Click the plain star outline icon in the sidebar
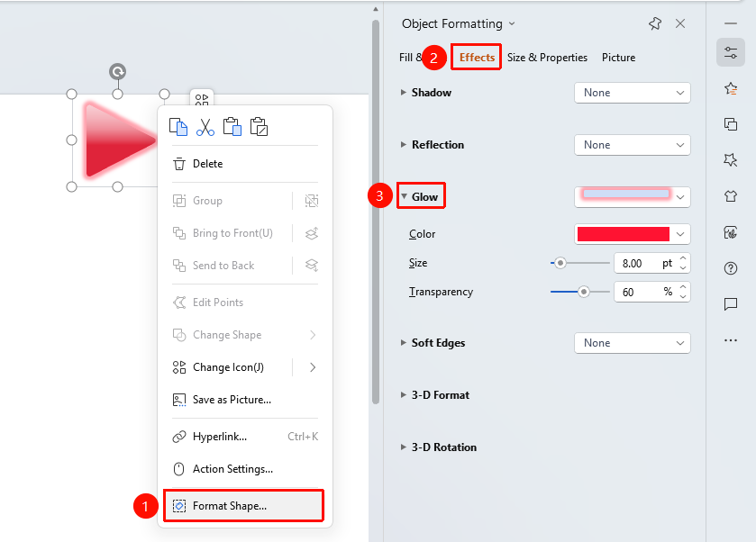Image resolution: width=756 pixels, height=542 pixels. [x=731, y=160]
